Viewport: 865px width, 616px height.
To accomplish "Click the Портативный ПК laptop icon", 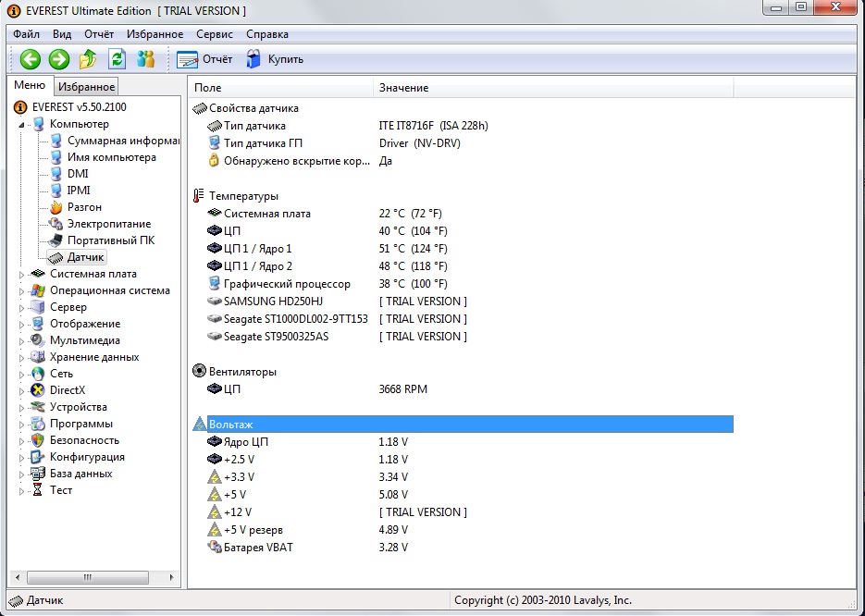I will point(56,240).
